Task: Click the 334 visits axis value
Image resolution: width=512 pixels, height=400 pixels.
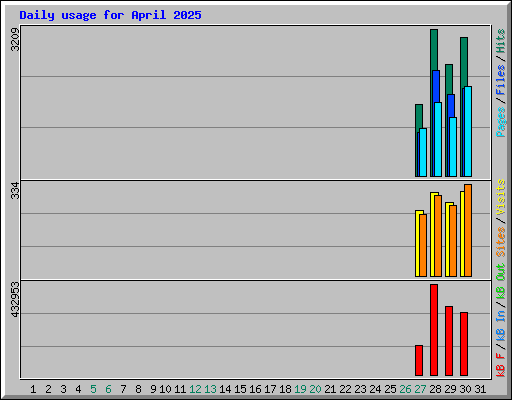Action: 15,190
